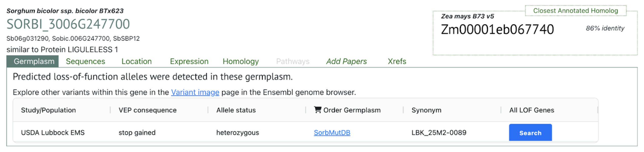Click homolog gene Zm00001eb067740
Screen dimensions: 644x152
coord(497,30)
